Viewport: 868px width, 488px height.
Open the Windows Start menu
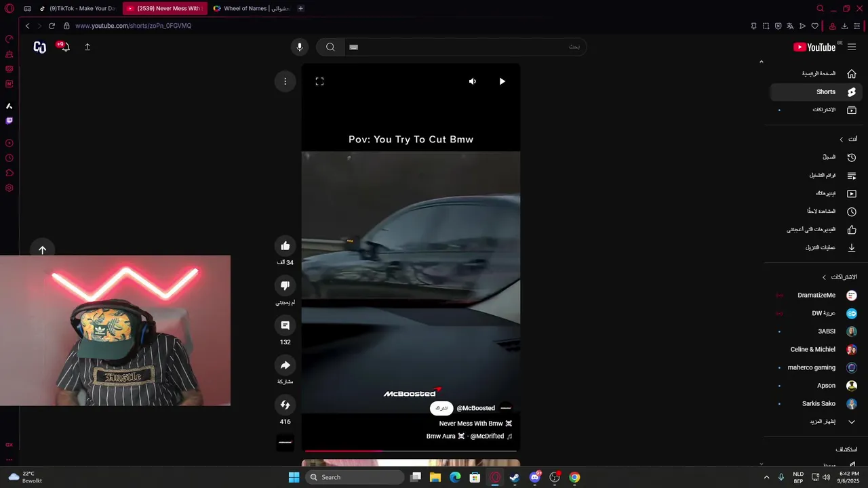click(294, 477)
